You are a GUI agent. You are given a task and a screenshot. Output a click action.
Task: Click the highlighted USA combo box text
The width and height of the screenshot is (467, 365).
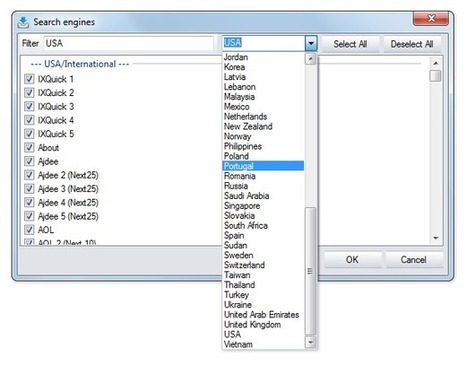(x=233, y=43)
